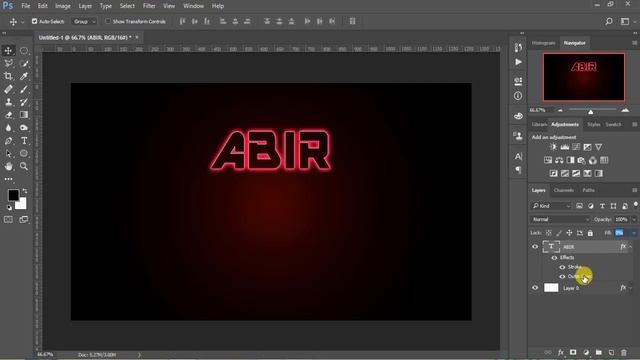This screenshot has height=360, width=640.
Task: Open the layer Kind filter dropdown
Action: click(551, 206)
